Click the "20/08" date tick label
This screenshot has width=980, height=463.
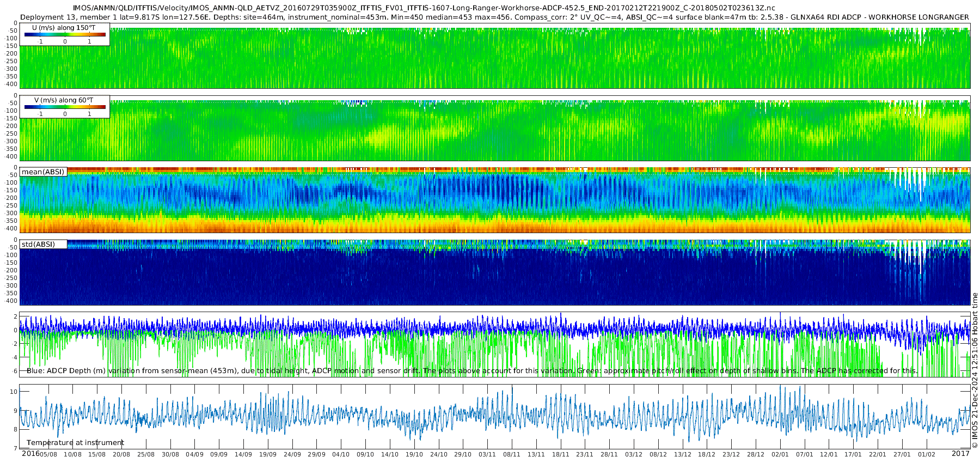point(121,455)
